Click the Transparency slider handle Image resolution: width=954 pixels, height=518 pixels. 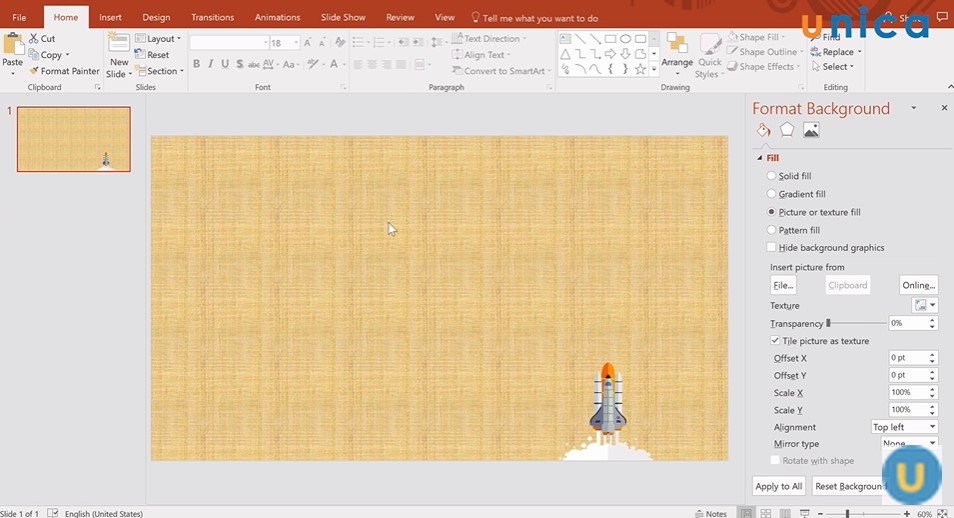point(828,323)
